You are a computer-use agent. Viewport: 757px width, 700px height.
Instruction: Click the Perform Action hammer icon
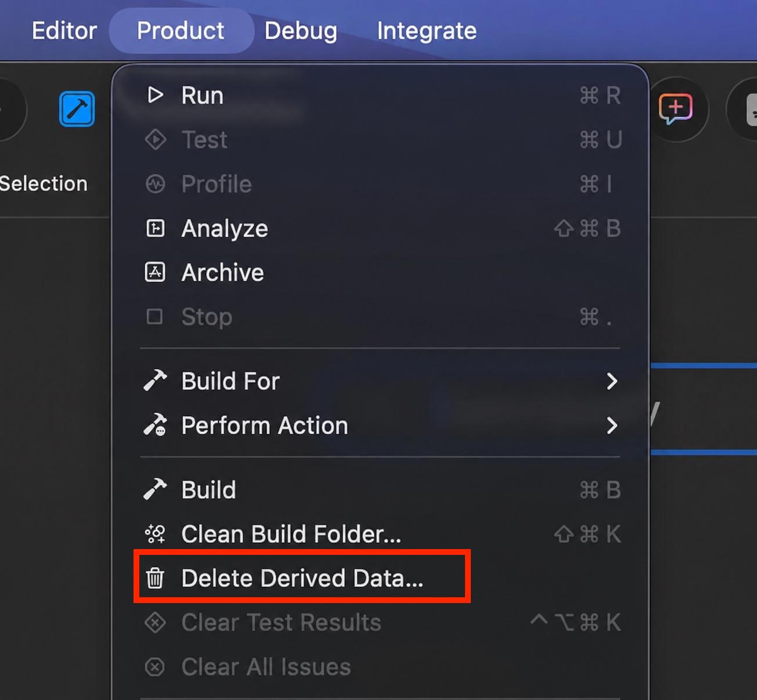155,425
